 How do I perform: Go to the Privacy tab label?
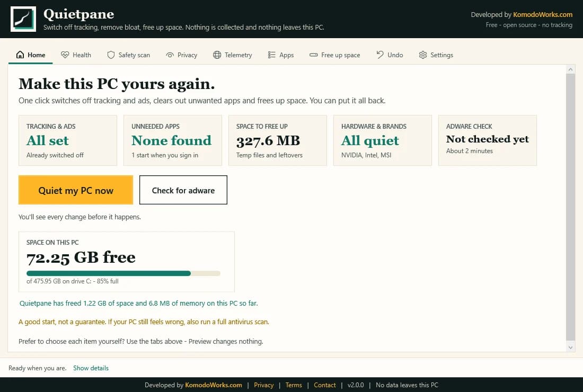[188, 55]
